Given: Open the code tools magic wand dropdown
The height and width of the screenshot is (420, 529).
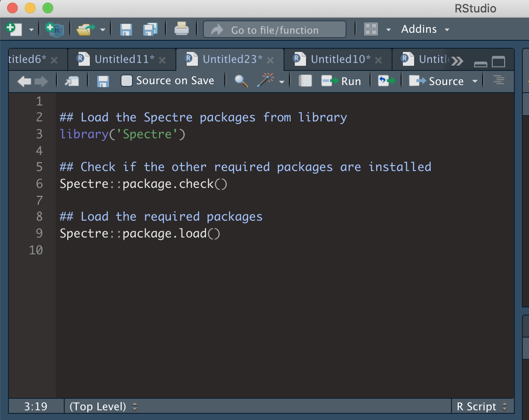Looking at the screenshot, I should pyautogui.click(x=270, y=81).
